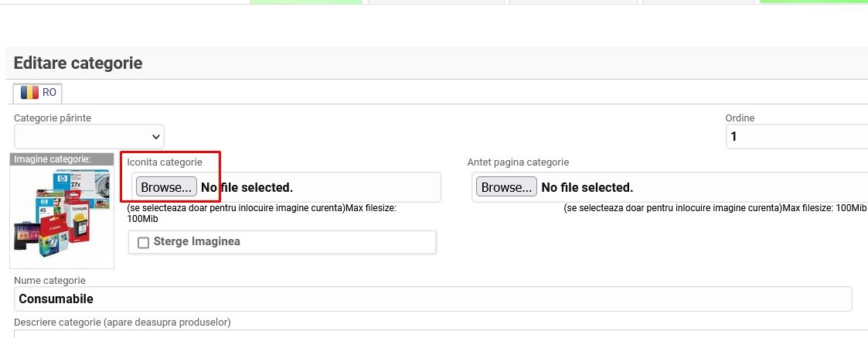Click "No file selected." beside the Iconita Browse button
The width and height of the screenshot is (868, 338).
(247, 187)
